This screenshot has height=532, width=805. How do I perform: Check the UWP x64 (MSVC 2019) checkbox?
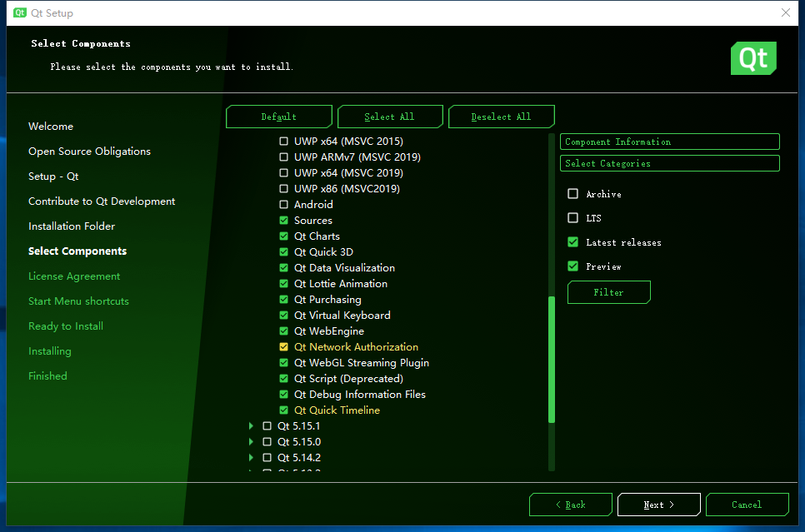(x=283, y=173)
